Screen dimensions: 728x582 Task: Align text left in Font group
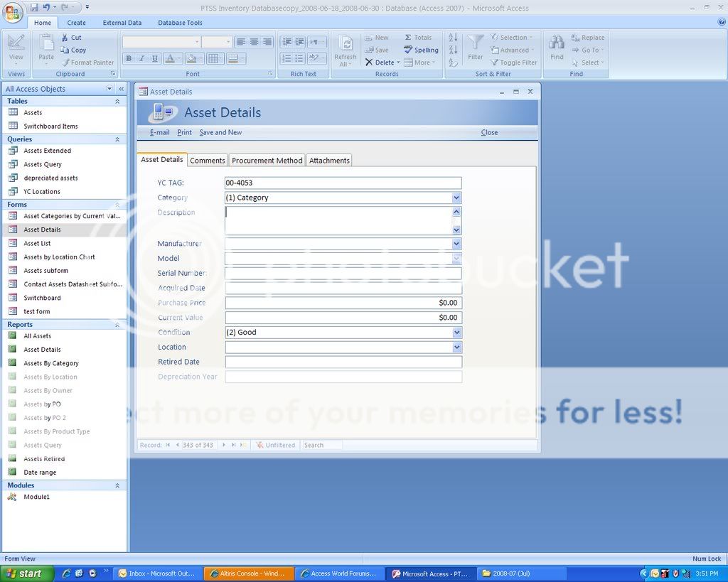point(241,42)
